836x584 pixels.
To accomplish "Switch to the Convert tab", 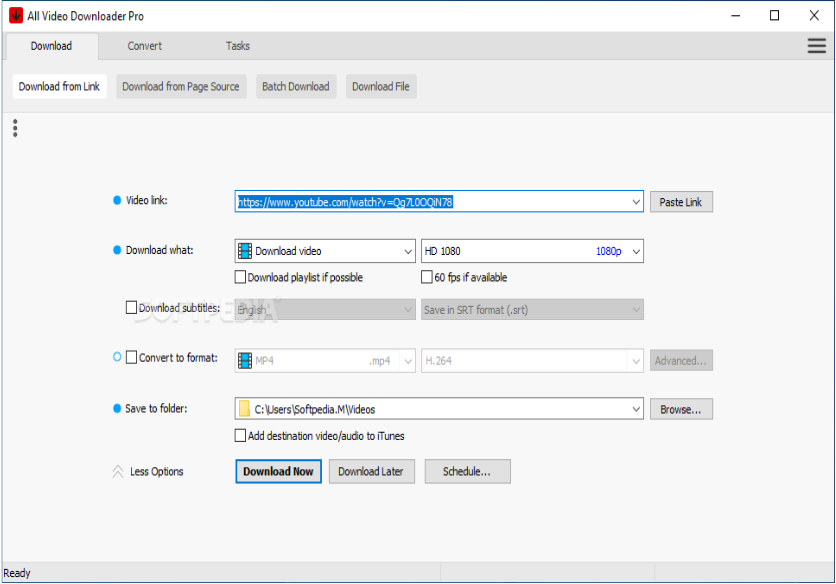I will [x=144, y=46].
